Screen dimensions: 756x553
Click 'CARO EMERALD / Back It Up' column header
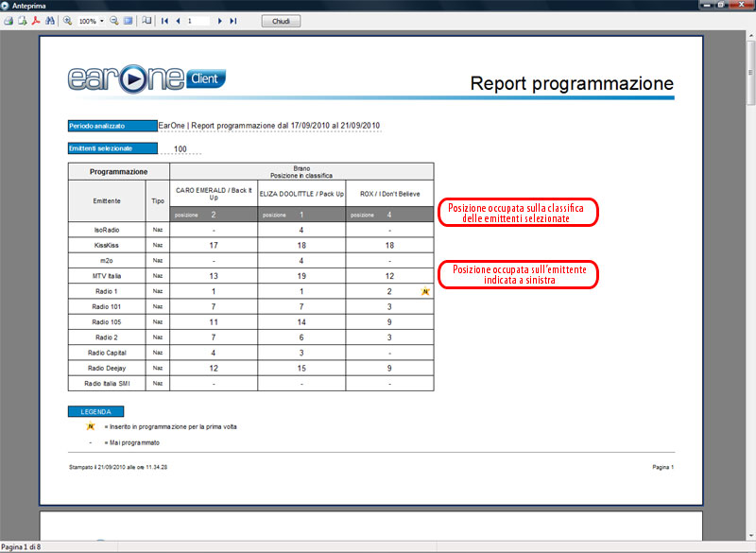(x=214, y=194)
